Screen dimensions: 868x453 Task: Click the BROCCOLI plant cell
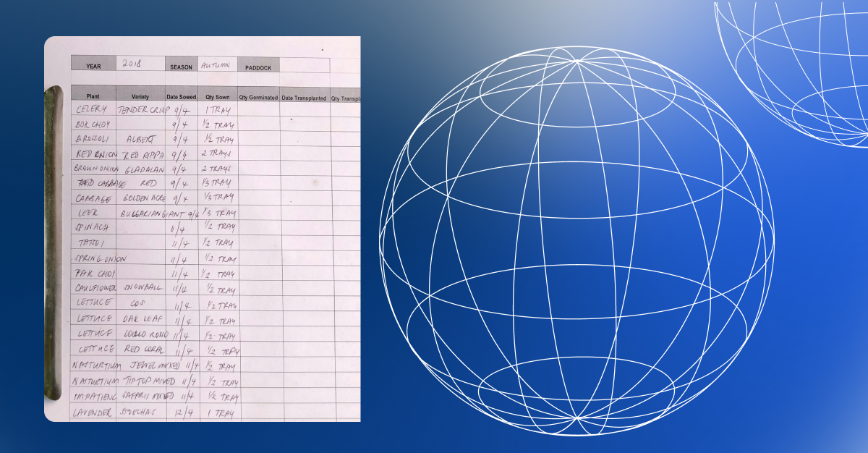tap(92, 139)
